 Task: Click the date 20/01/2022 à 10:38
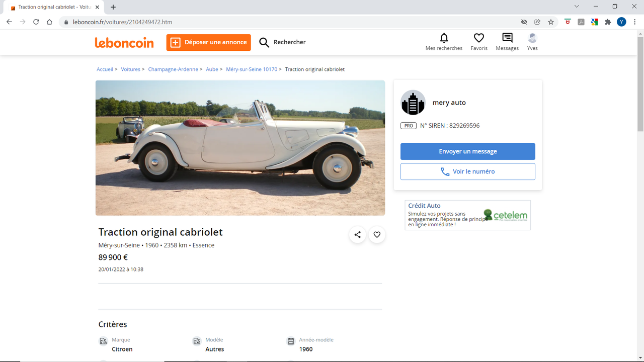(121, 269)
